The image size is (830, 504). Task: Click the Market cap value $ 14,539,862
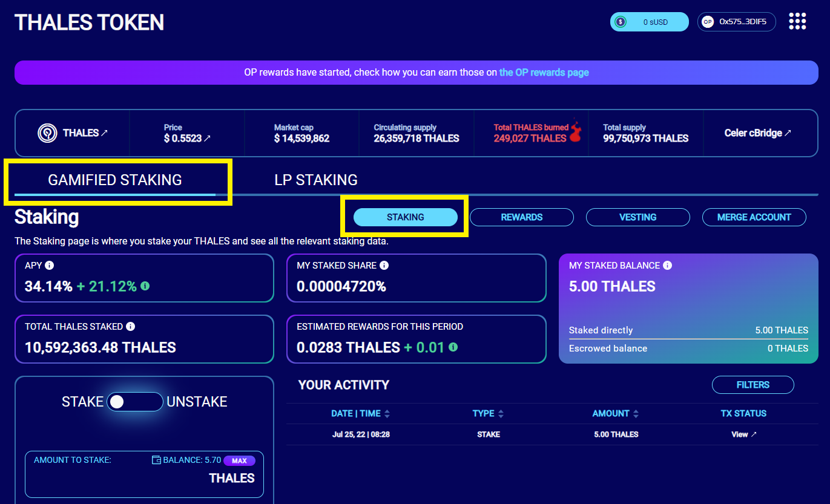tap(301, 139)
